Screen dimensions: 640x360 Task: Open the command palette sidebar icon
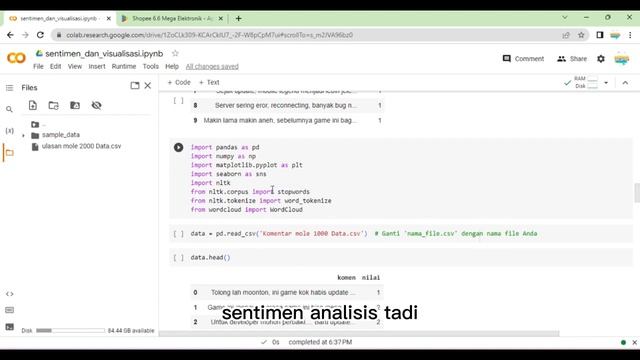9,310
